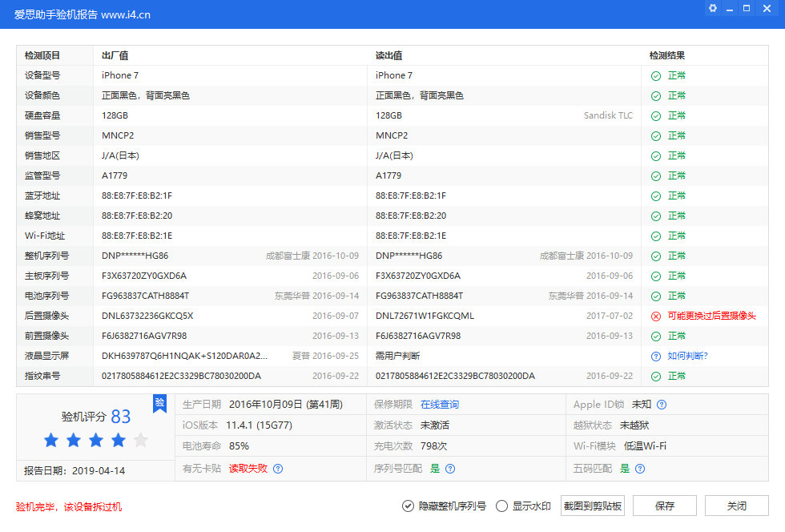Click the help icon next to Apple ID锁
785x532 pixels.
click(x=661, y=405)
